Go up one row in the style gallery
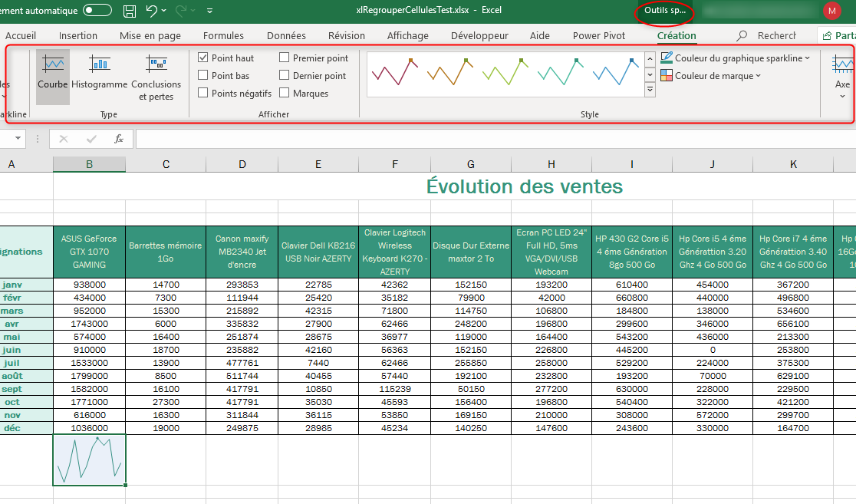 pyautogui.click(x=650, y=59)
